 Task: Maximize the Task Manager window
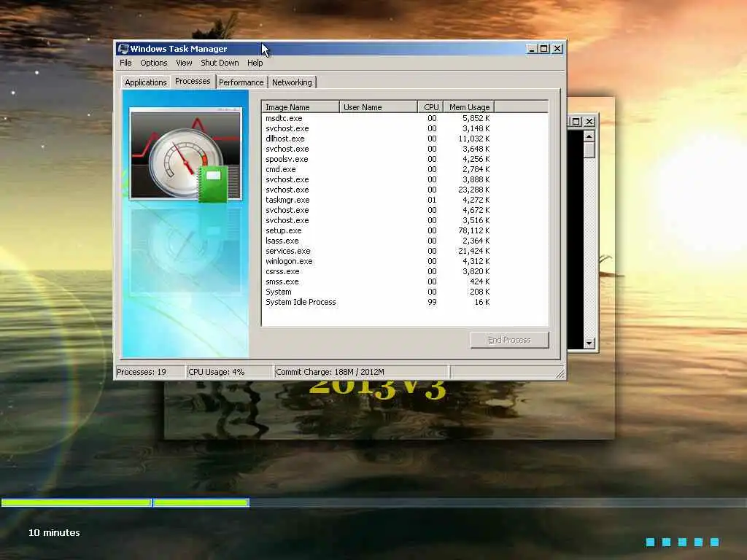coord(544,49)
